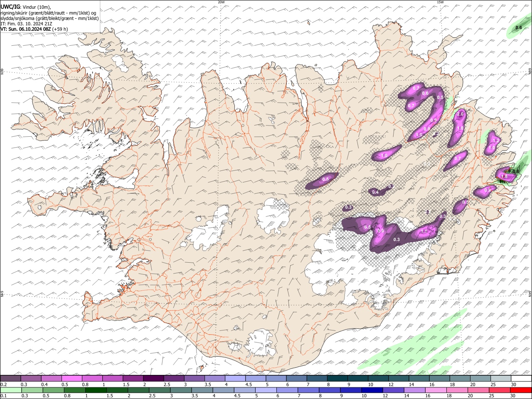Click the 'rigning/skúrir' legend description line

[x=48, y=13]
